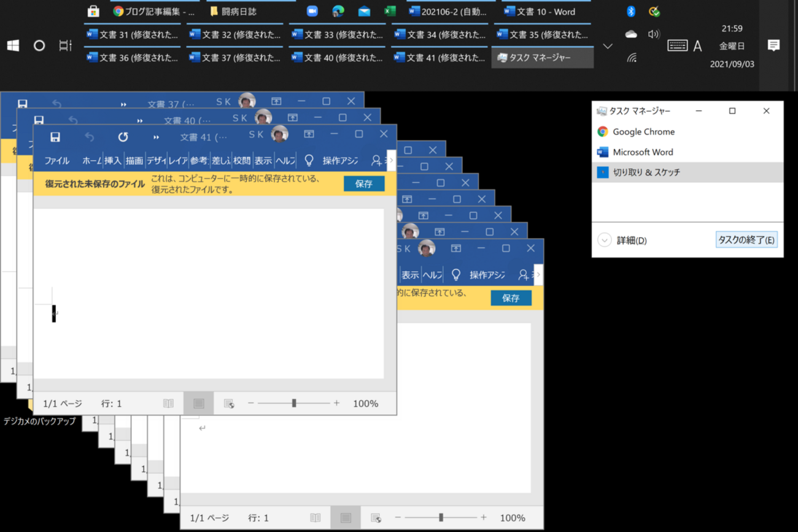798x532 pixels.
Task: Expand Quick Access Toolbar overflow in 文書 37
Action: 123,104
